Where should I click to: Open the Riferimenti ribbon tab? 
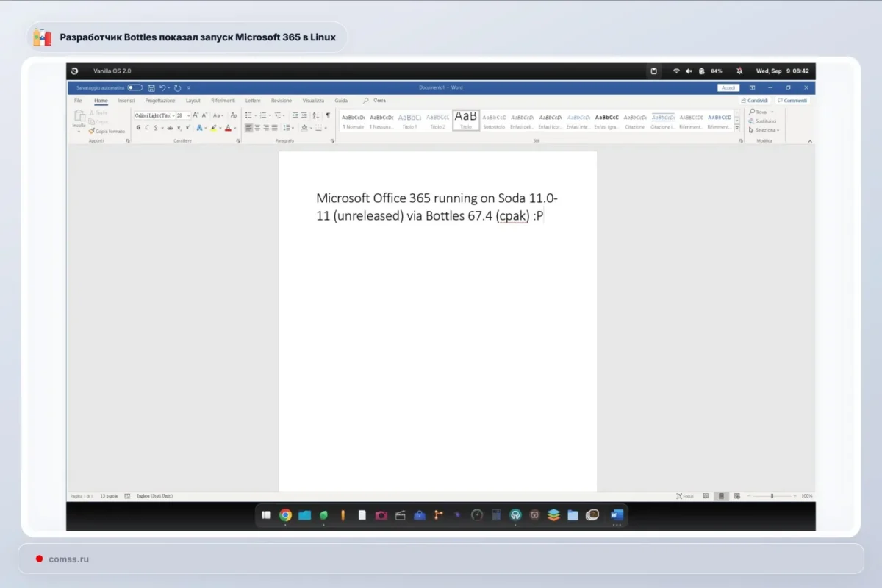[x=223, y=101]
